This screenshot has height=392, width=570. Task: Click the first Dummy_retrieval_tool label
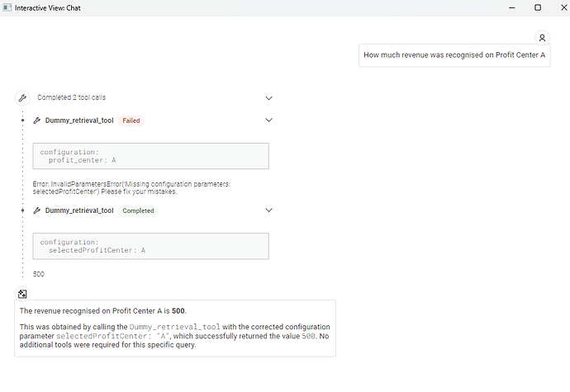[79, 120]
